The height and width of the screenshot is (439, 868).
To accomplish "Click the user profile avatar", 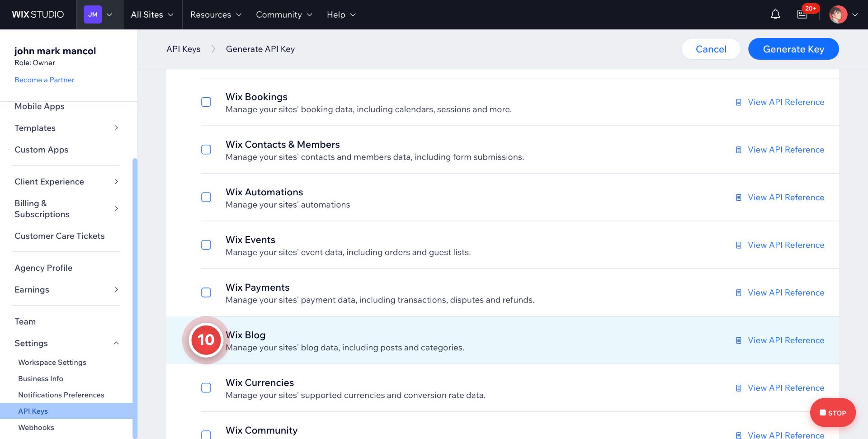I will tap(838, 14).
